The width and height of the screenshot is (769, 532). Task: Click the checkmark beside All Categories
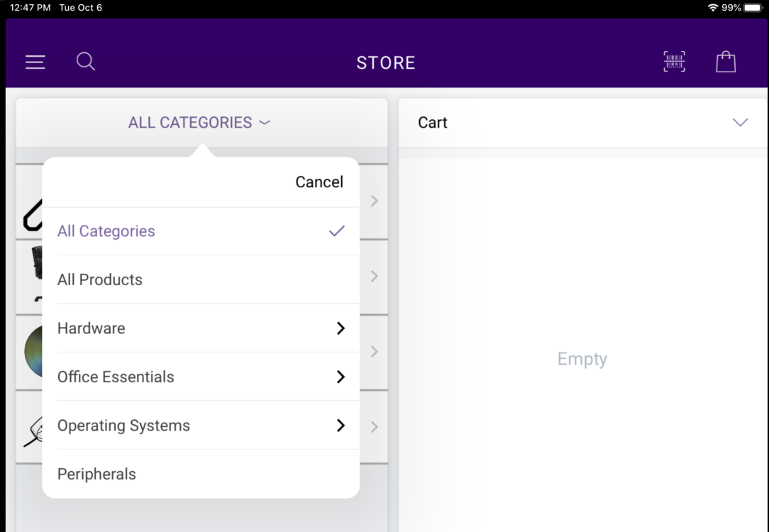point(337,231)
